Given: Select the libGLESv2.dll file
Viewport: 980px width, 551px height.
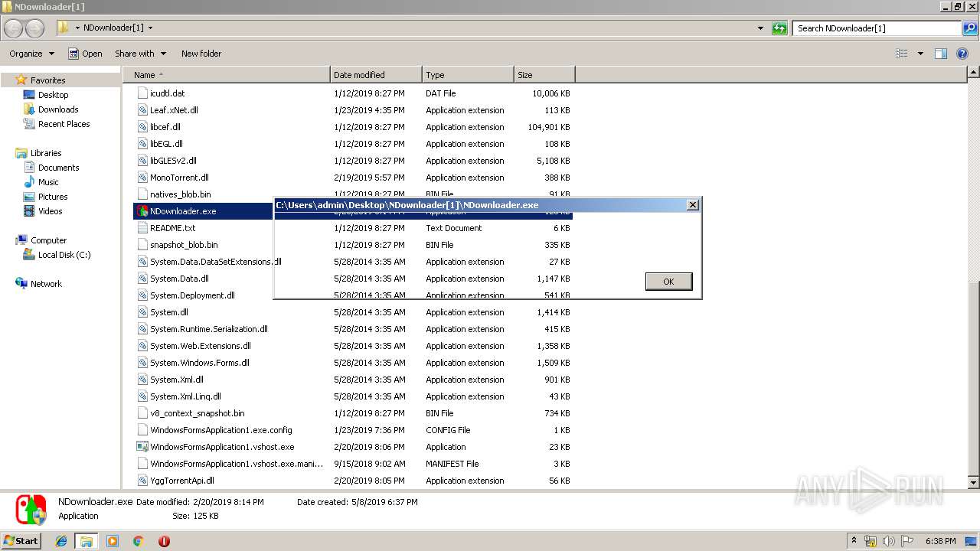Looking at the screenshot, I should coord(173,161).
